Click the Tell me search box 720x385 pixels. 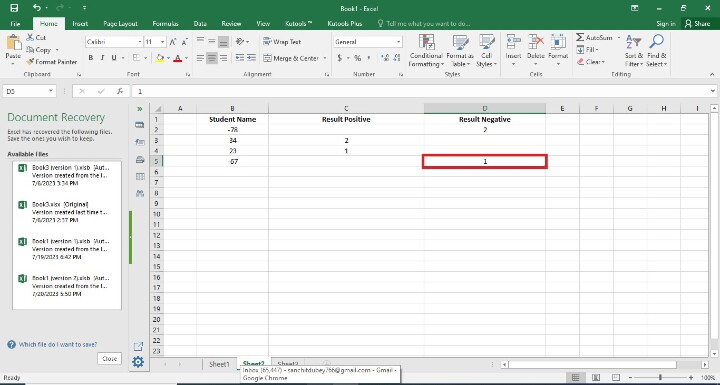(x=423, y=23)
